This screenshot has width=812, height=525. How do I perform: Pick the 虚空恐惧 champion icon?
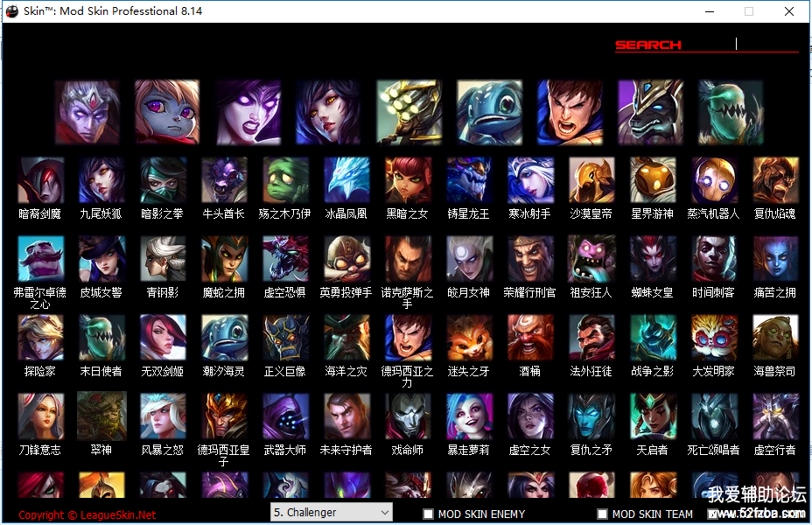[285, 259]
